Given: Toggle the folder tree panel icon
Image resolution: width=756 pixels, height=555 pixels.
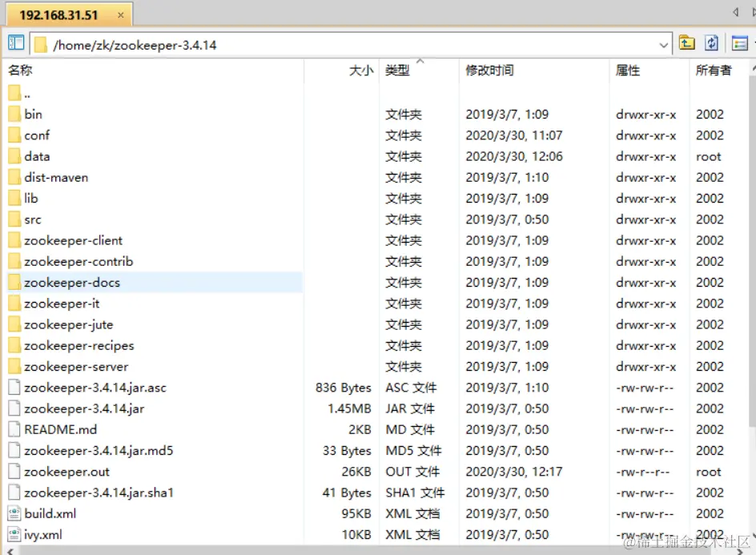Looking at the screenshot, I should point(16,43).
